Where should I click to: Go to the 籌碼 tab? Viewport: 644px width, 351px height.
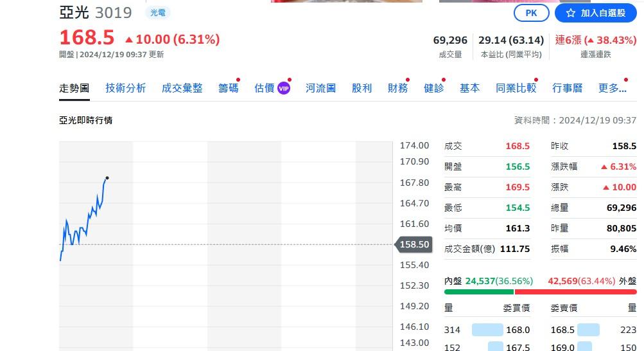(x=229, y=88)
